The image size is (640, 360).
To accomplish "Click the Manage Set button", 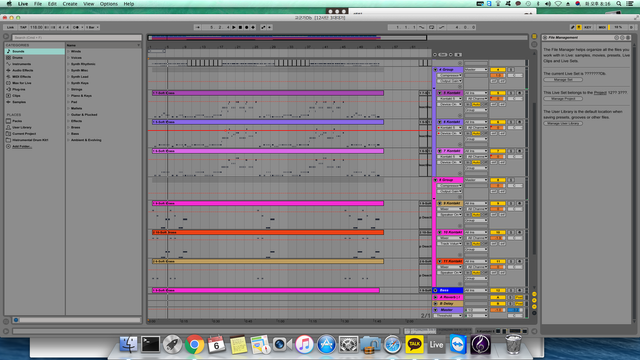I will pyautogui.click(x=563, y=80).
